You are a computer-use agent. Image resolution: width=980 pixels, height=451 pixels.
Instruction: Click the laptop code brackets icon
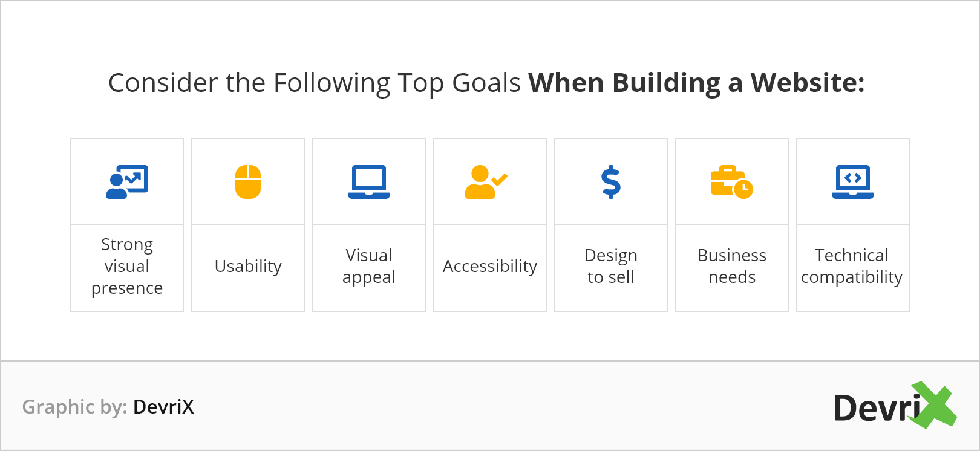[x=853, y=182]
